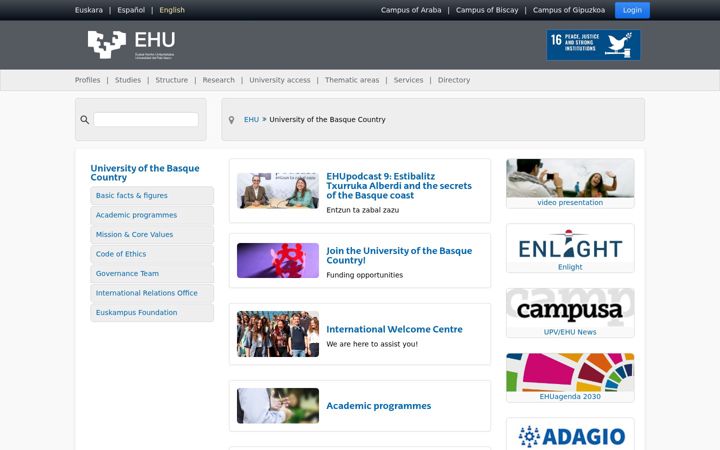Click the video presentation caption link
The width and height of the screenshot is (720, 450).
[x=570, y=202]
